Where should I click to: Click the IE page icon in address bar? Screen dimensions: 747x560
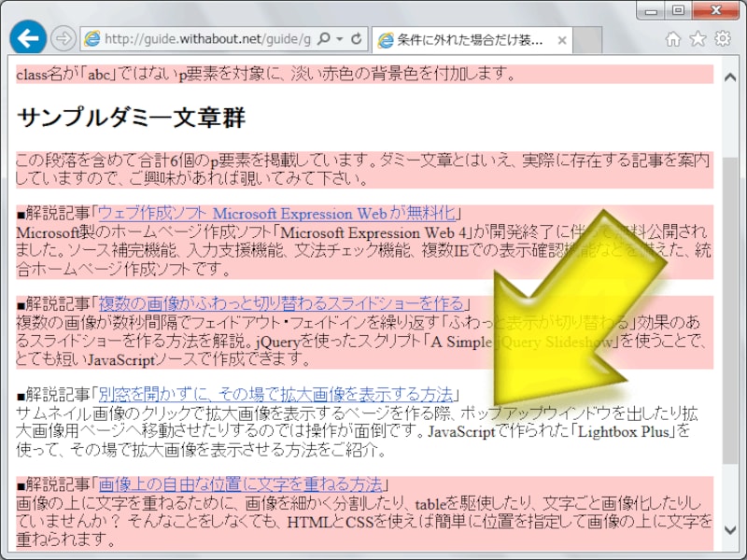92,39
